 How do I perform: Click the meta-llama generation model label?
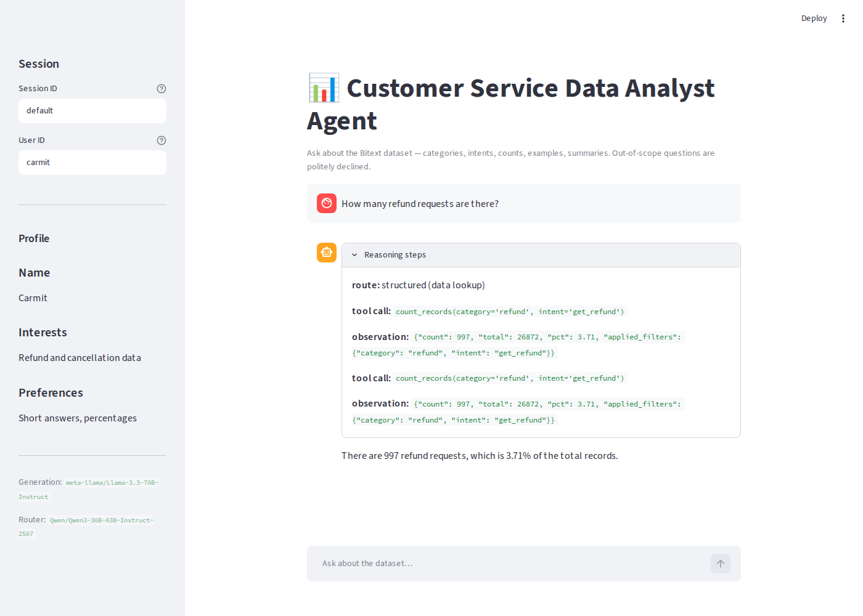89,490
